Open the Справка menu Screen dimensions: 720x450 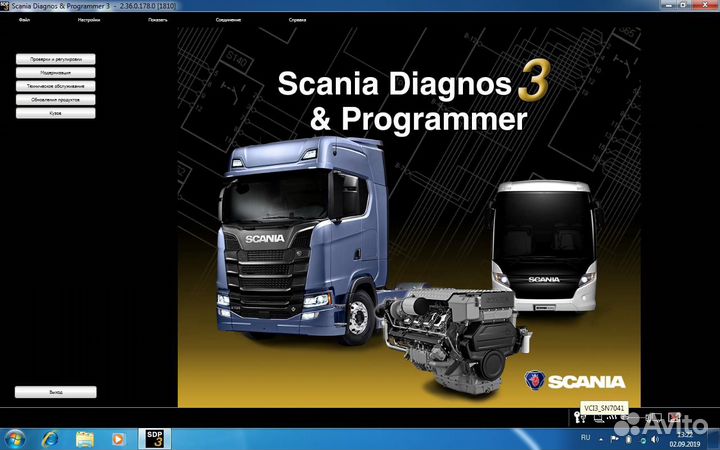tap(297, 20)
